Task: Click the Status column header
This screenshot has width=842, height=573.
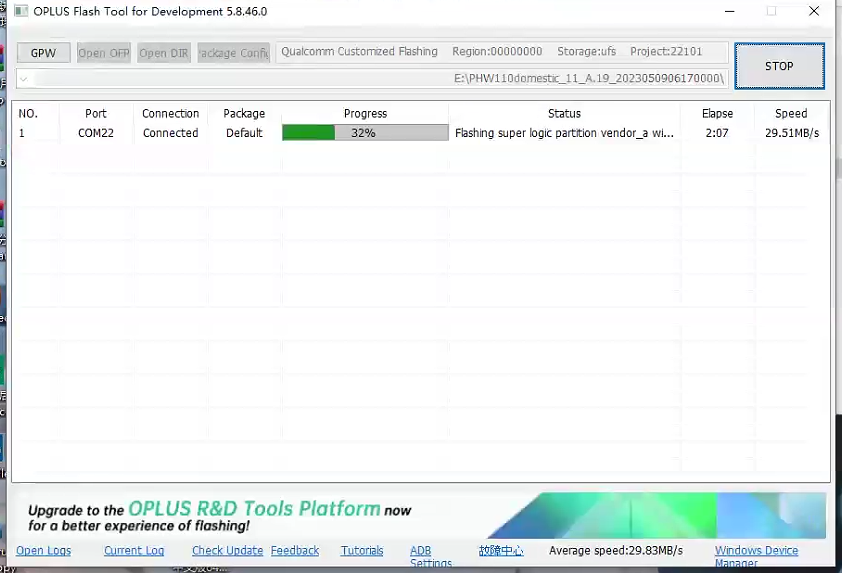Action: (x=564, y=113)
